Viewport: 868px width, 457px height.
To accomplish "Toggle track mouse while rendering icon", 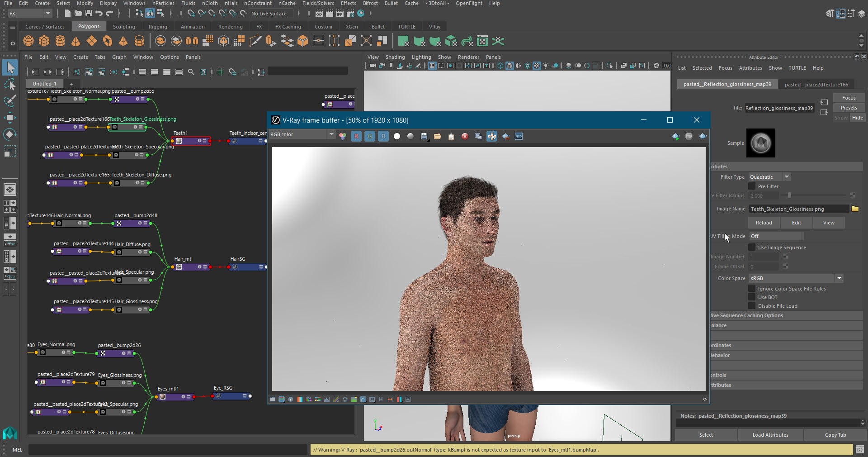I will tap(492, 136).
